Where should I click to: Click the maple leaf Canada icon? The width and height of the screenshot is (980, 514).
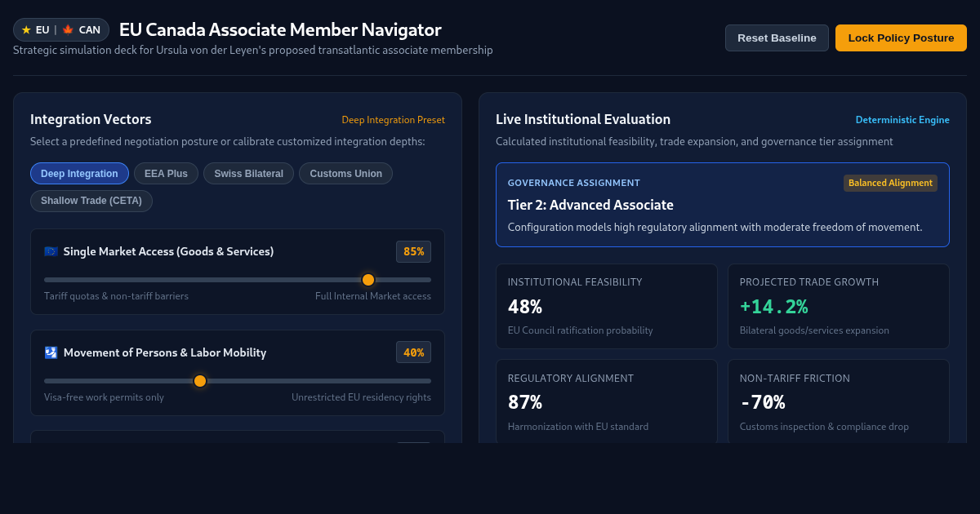(x=68, y=30)
